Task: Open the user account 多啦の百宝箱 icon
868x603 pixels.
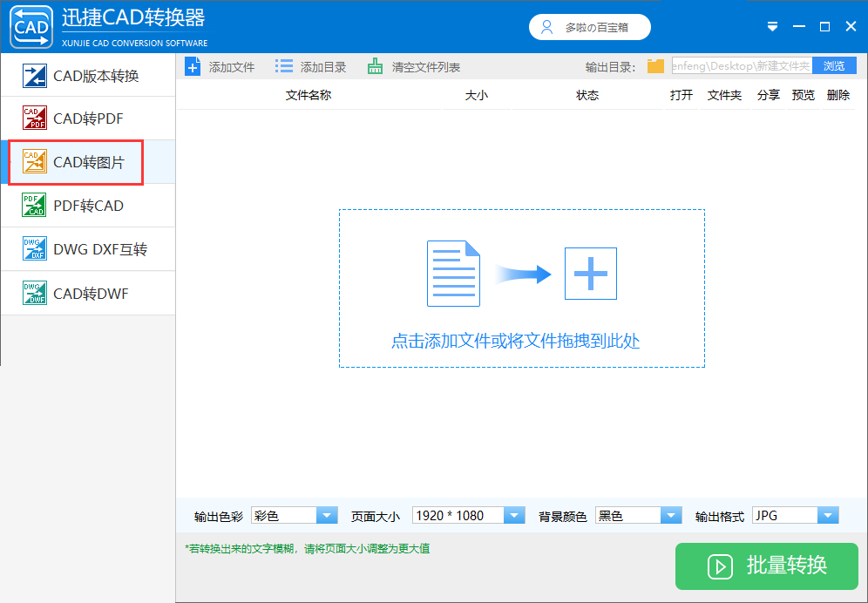Action: point(547,27)
